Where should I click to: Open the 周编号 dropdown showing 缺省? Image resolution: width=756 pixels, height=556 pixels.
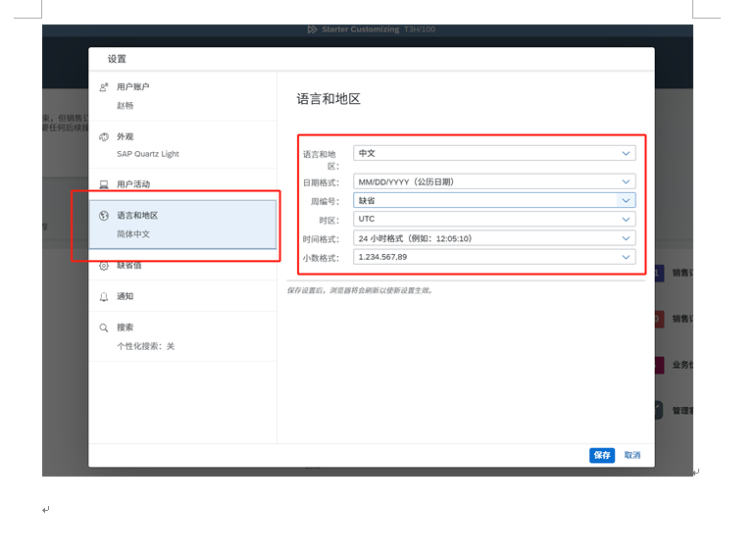coord(626,200)
